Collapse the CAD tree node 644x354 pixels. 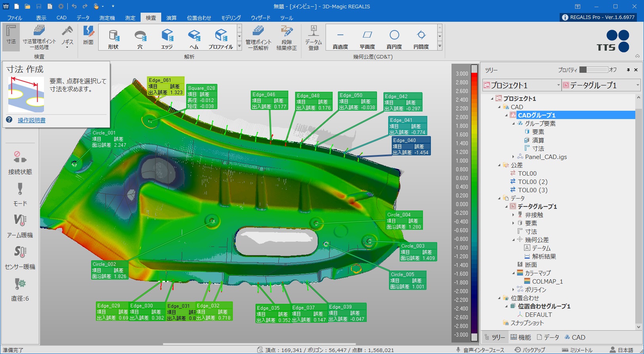pyautogui.click(x=499, y=107)
